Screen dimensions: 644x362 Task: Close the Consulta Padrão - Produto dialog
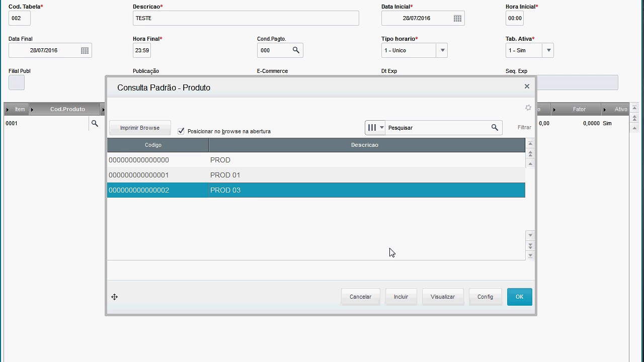(x=527, y=86)
